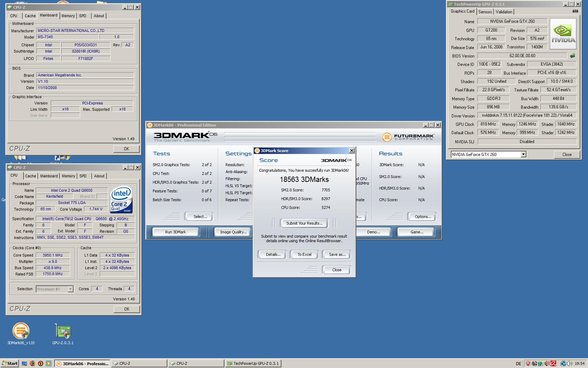Click the CPU Score value 5274
Screen dimensions: 588x368
[x=325, y=207]
